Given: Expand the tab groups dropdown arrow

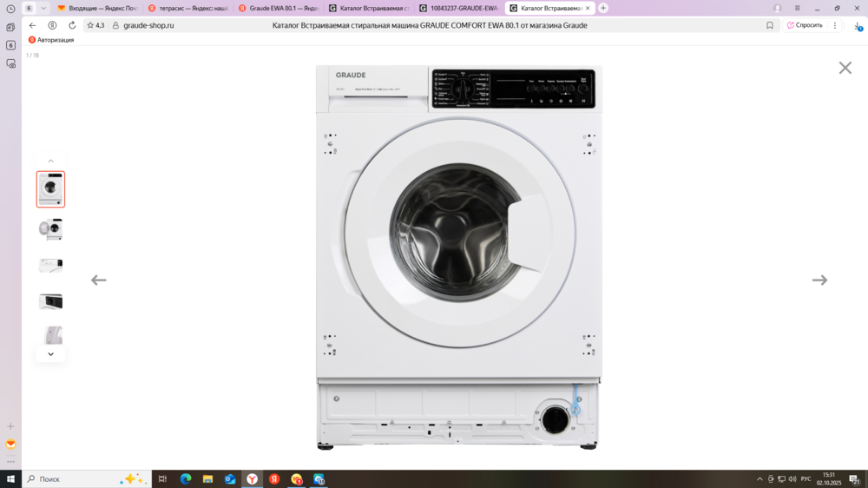Looking at the screenshot, I should click(x=43, y=8).
